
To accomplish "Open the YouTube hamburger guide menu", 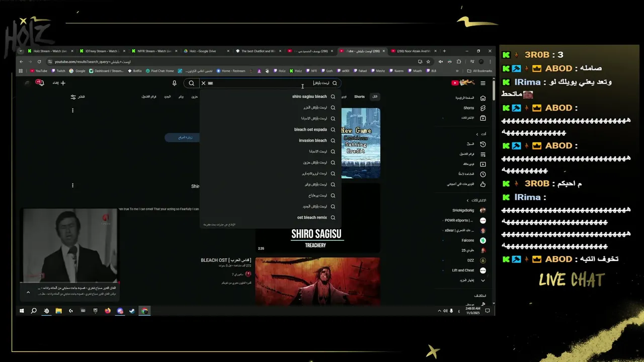I will tap(483, 83).
